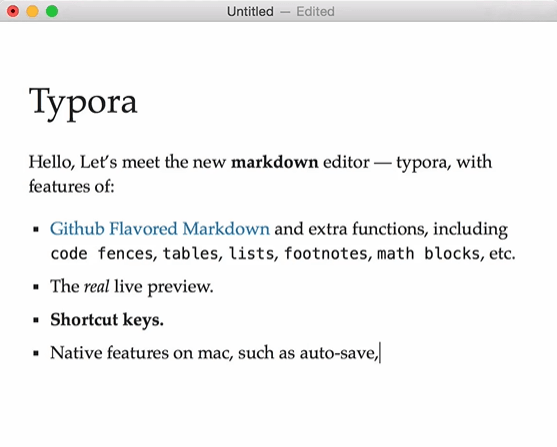Minimize the window with the yellow button

click(32, 11)
